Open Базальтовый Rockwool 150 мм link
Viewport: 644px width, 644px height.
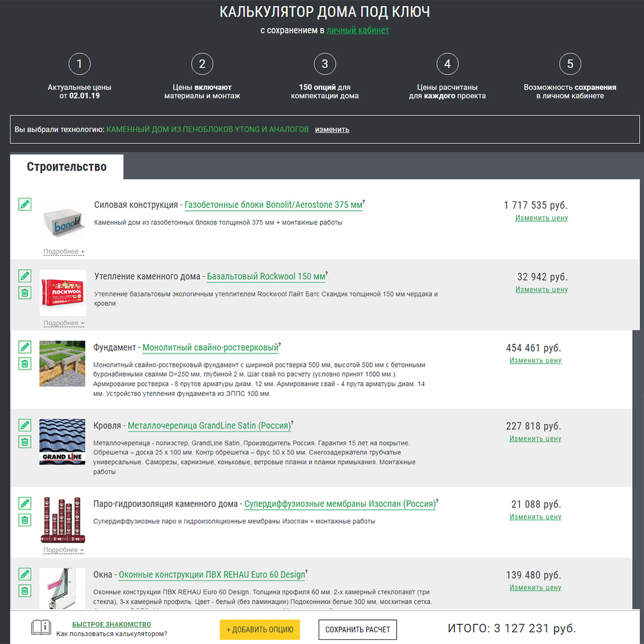pyautogui.click(x=266, y=276)
